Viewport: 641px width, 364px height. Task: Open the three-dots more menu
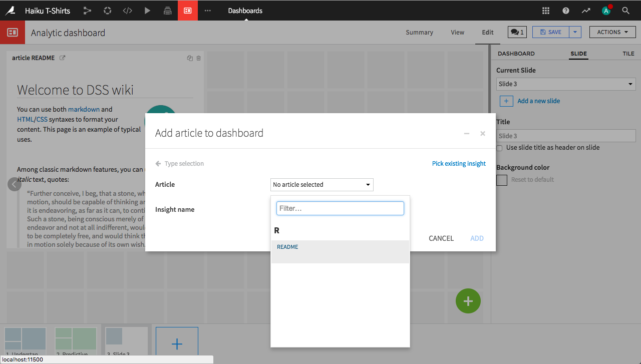[208, 11]
